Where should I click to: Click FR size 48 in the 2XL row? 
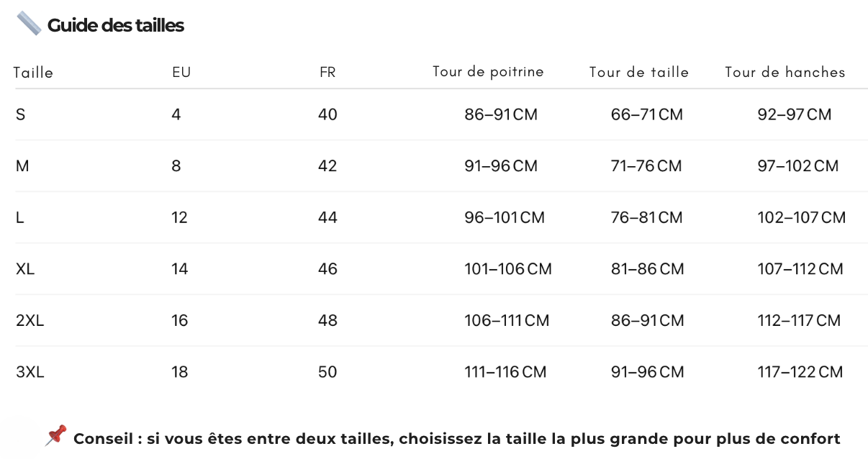coord(327,320)
